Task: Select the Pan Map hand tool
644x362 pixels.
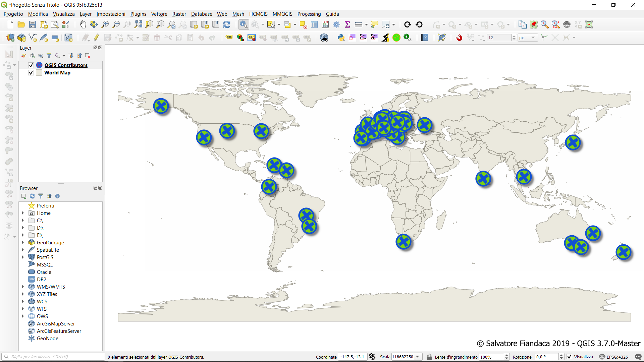Action: coord(83,24)
